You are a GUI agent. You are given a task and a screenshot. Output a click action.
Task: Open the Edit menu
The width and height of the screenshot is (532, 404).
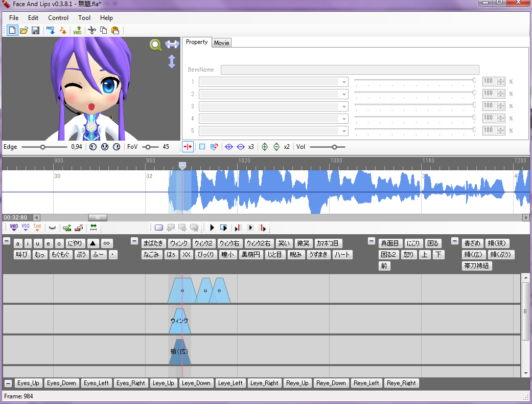[x=33, y=18]
